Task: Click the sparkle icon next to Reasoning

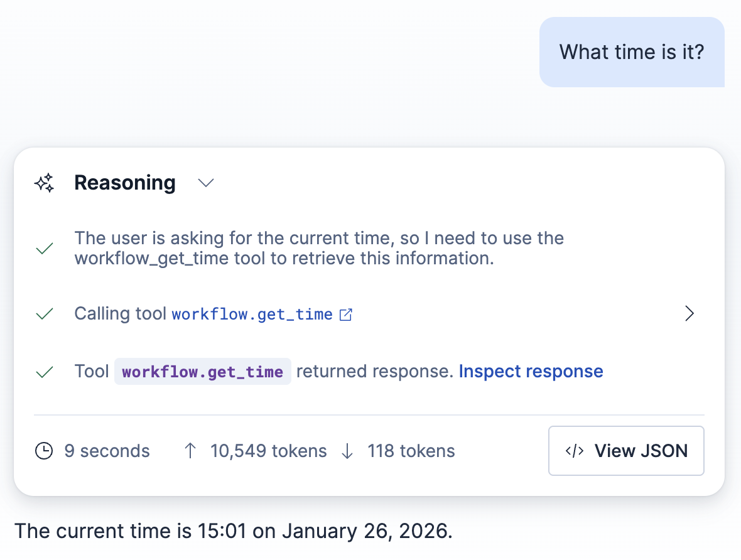Action: pos(43,183)
